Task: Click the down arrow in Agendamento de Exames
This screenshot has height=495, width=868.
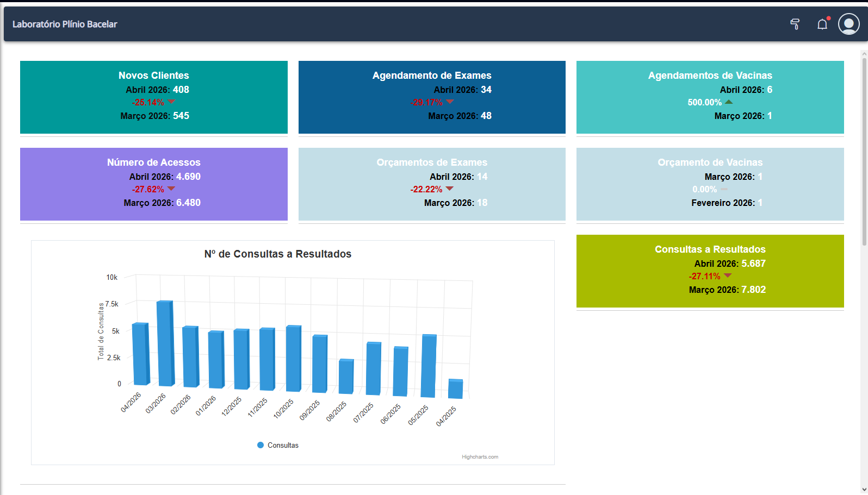Action: coord(450,102)
